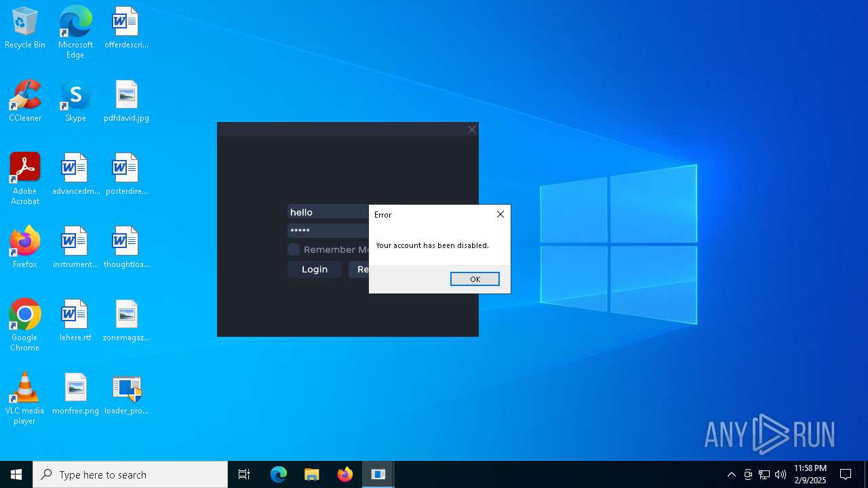The height and width of the screenshot is (488, 868).
Task: Open Firefox from the taskbar
Action: point(345,474)
